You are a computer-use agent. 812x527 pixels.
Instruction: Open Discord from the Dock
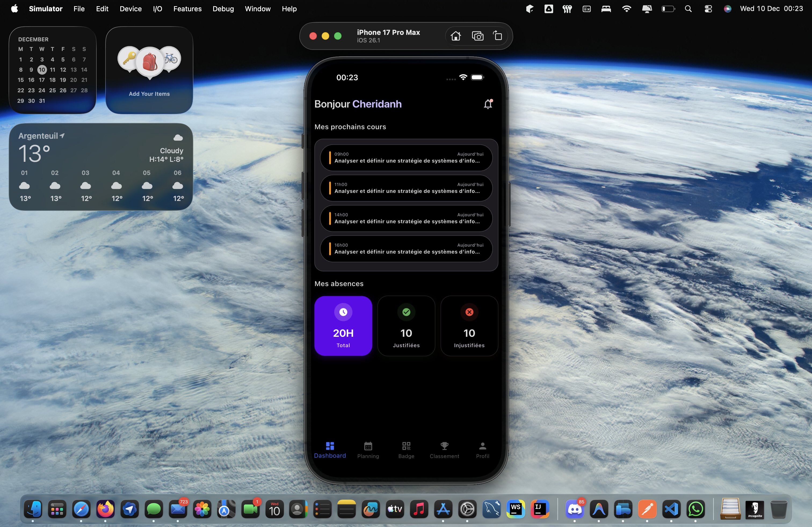click(x=575, y=509)
